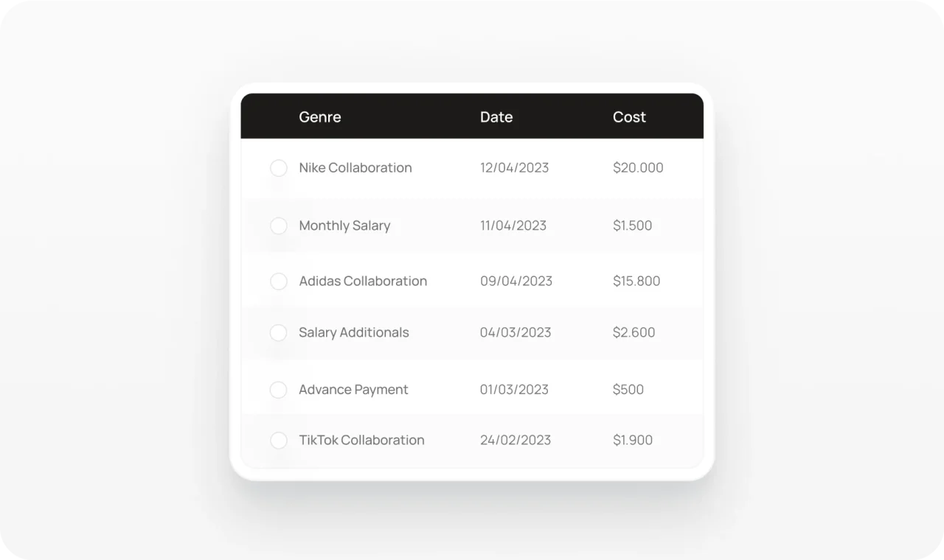
Task: Click the Date column header
Action: point(496,117)
